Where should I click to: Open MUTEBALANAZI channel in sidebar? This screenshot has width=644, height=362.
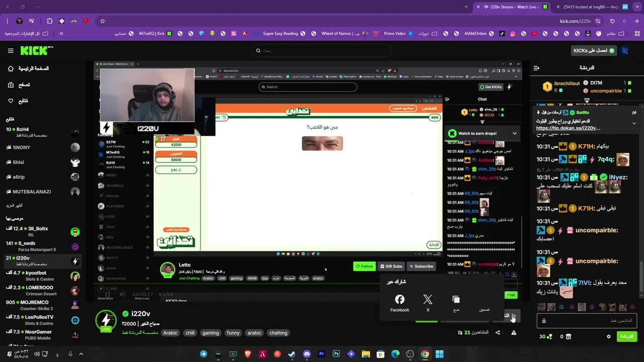pos(43,192)
